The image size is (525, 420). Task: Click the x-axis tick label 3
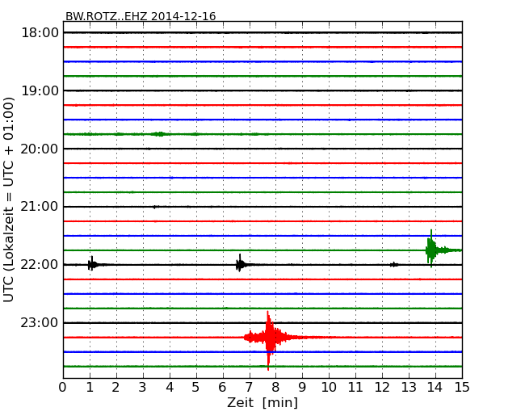coord(143,388)
